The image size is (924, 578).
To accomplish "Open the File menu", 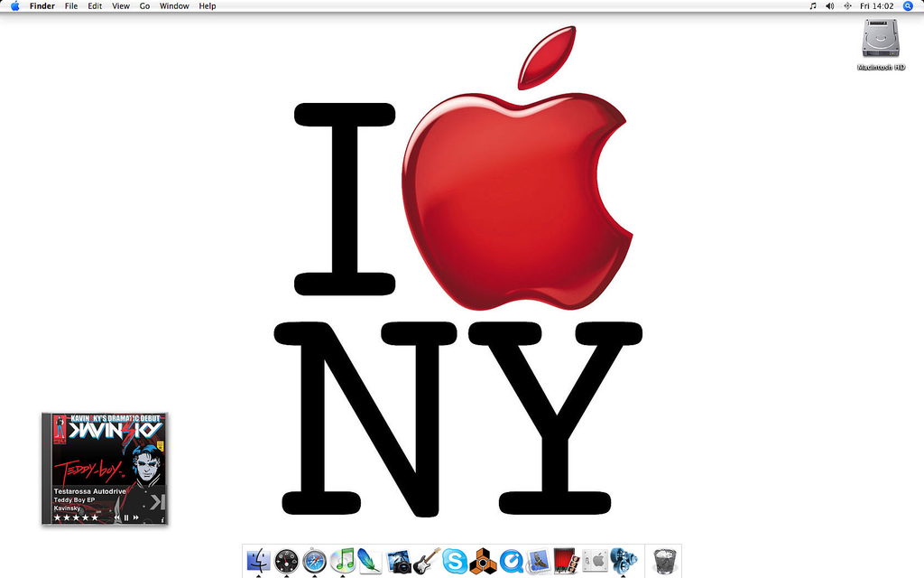I will click(71, 6).
